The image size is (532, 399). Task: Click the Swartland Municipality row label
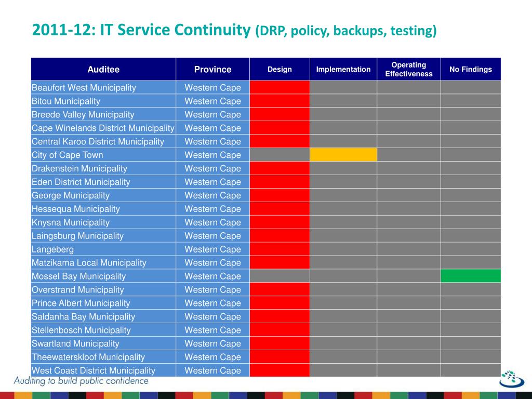pyautogui.click(x=75, y=343)
